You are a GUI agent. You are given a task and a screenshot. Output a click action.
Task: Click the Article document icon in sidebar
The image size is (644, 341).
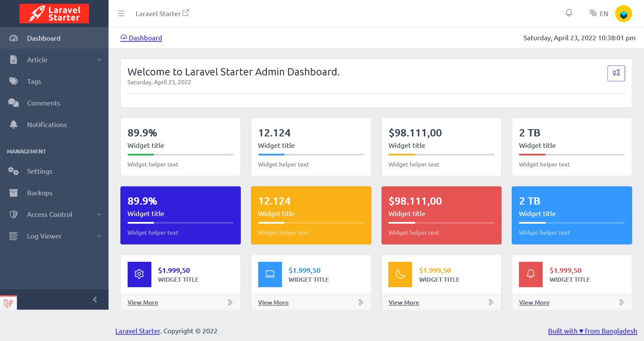pos(14,60)
